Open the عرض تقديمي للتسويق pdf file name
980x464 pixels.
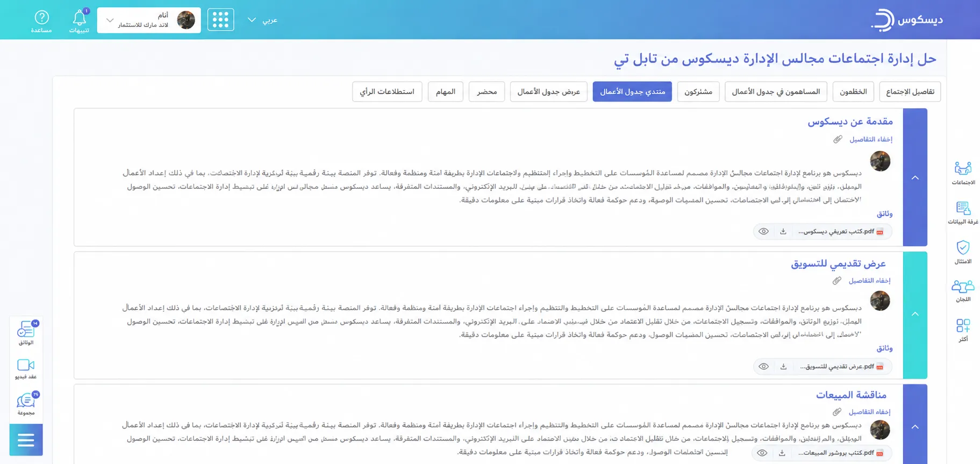838,366
